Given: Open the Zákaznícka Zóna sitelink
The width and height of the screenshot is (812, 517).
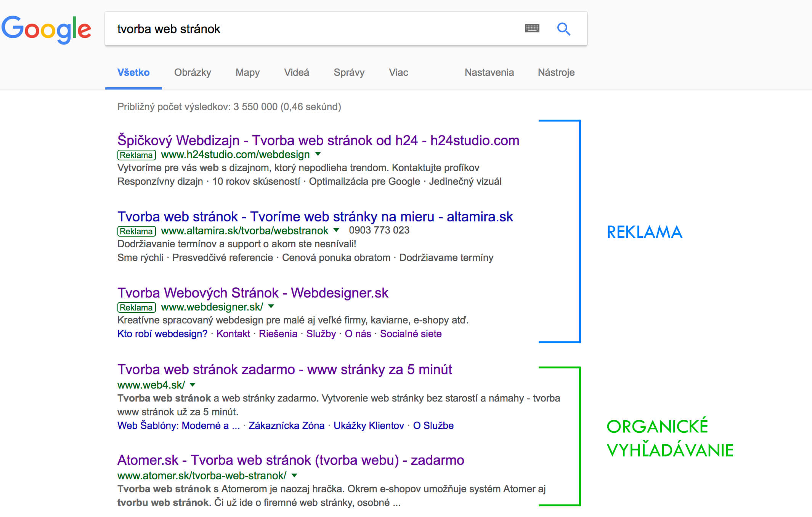Looking at the screenshot, I should 287,426.
